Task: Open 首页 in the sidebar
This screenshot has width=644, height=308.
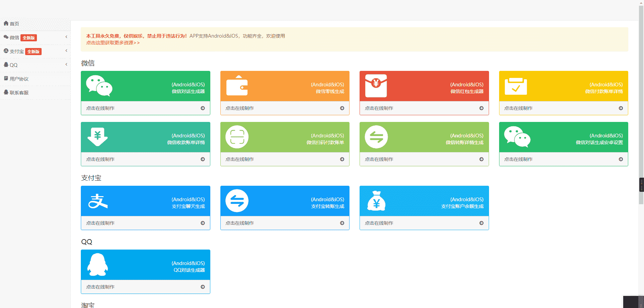Action: (14, 24)
